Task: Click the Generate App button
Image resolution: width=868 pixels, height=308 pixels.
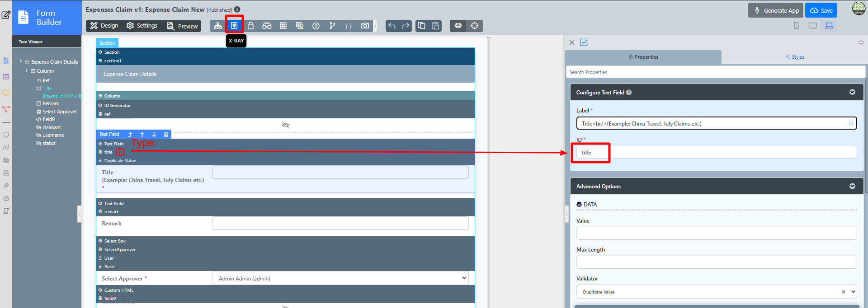Action: pos(776,10)
